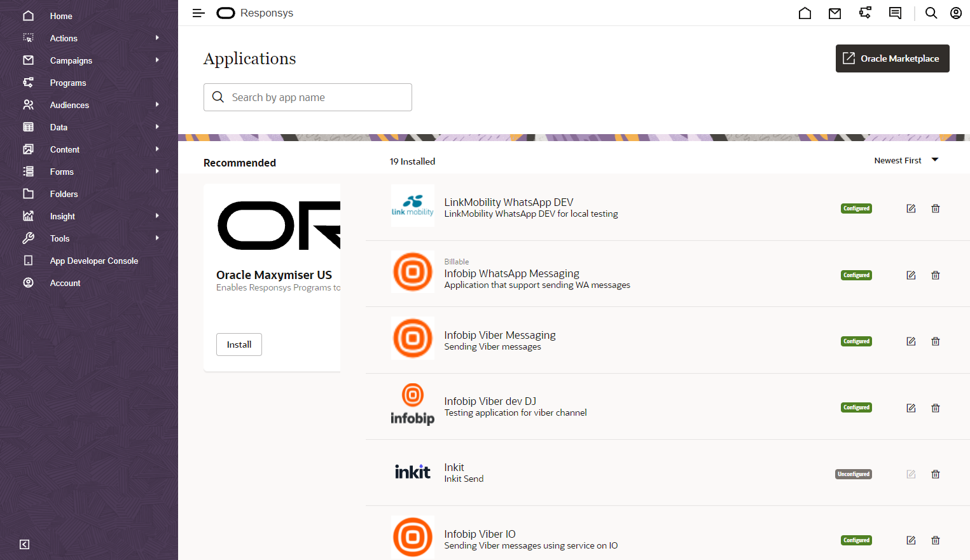Viewport: 970px width, 560px height.
Task: Open the messages icon in top header
Action: [895, 13]
